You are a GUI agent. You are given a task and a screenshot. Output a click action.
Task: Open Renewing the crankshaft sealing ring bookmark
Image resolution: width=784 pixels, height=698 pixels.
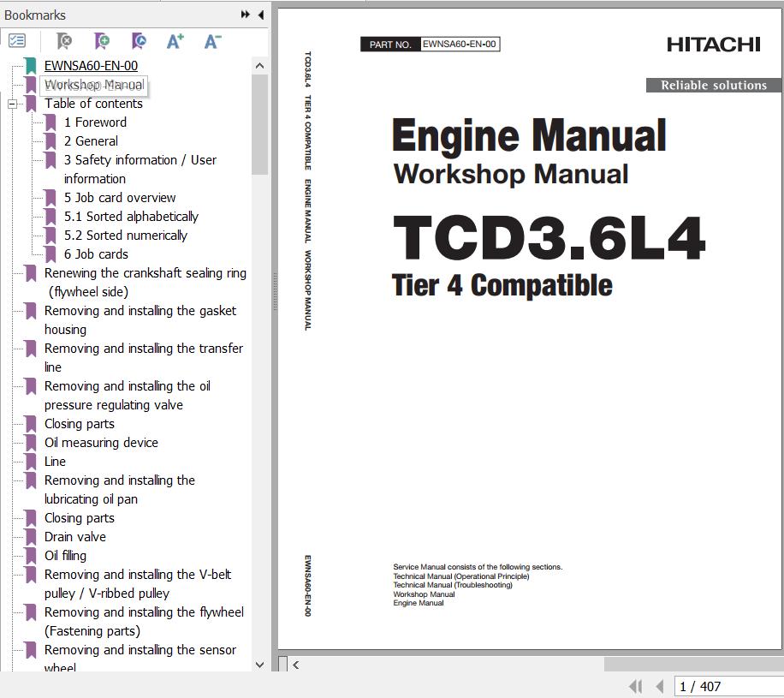145,283
